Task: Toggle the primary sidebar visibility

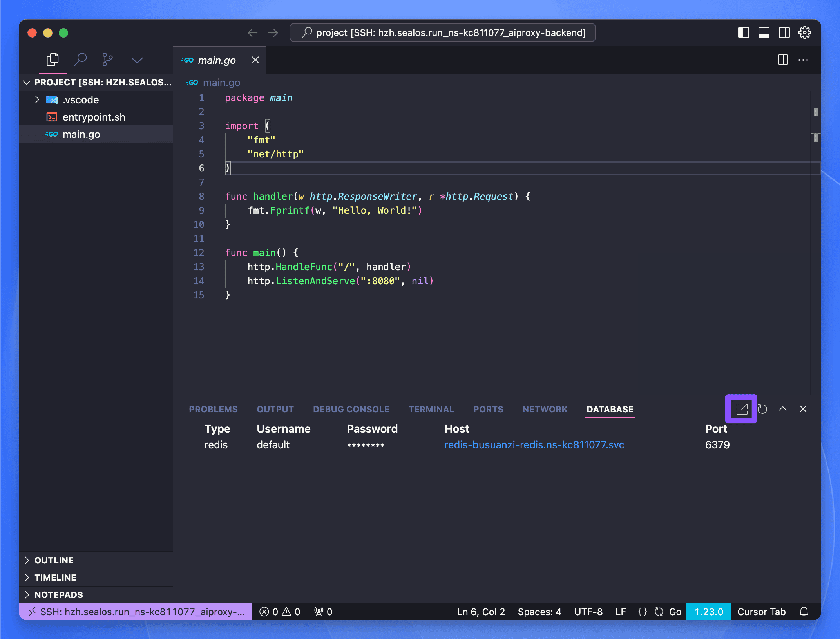Action: click(743, 32)
